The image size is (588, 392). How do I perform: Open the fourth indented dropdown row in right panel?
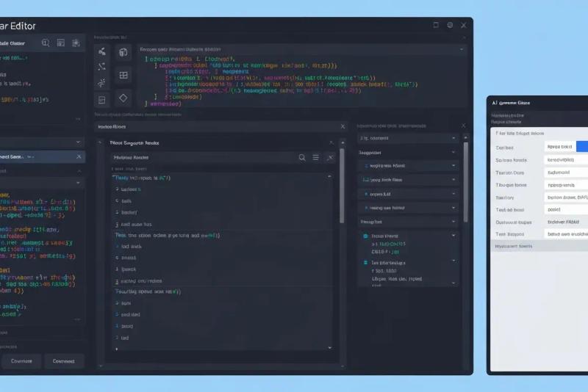408,208
